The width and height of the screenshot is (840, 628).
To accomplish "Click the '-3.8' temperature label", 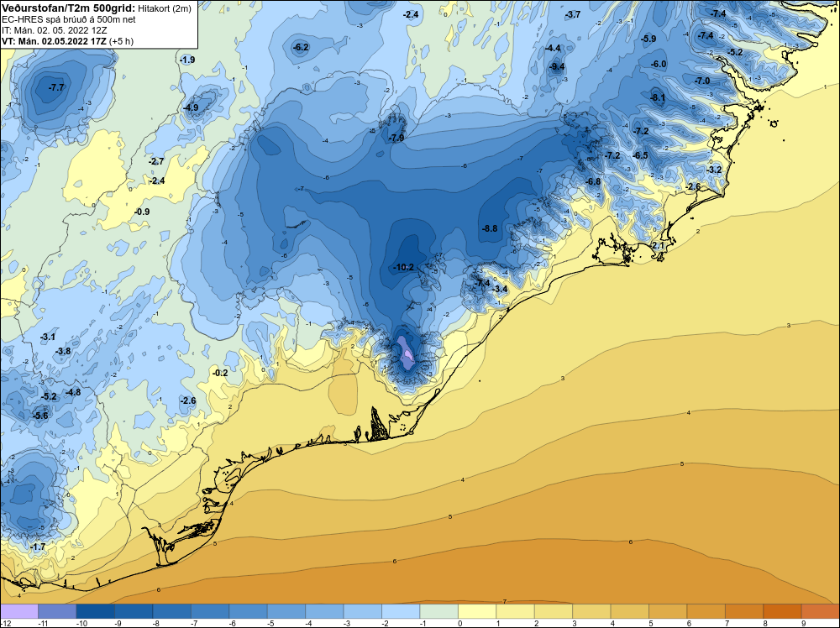I will (63, 351).
